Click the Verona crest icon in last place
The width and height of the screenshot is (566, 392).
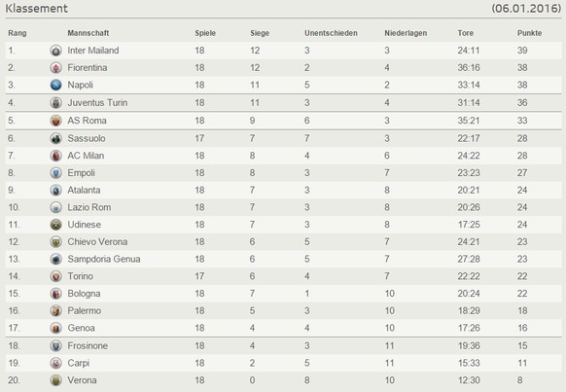coord(56,380)
